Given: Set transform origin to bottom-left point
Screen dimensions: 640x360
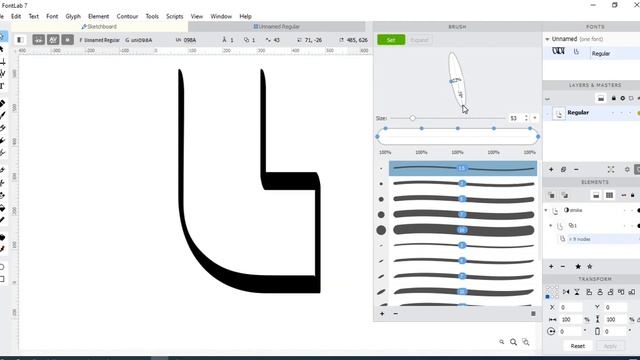Looking at the screenshot, I should 548,297.
